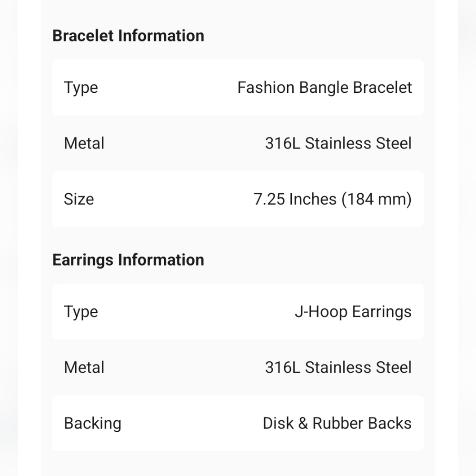
Task: Click the bracelet Metal label
Action: [x=84, y=143]
